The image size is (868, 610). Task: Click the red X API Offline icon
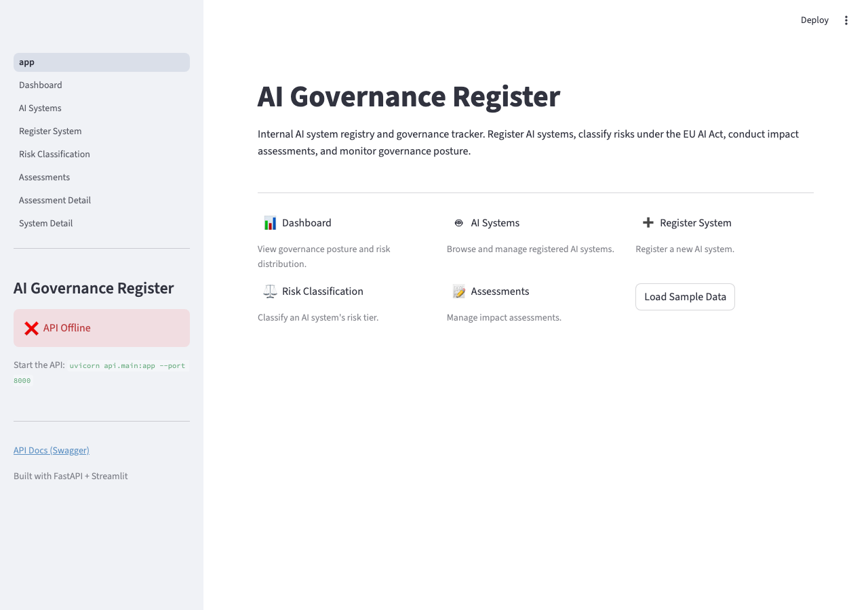(31, 327)
